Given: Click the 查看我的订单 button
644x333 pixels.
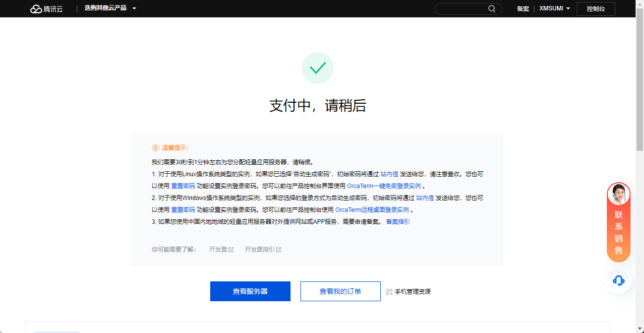Looking at the screenshot, I should pyautogui.click(x=340, y=291).
